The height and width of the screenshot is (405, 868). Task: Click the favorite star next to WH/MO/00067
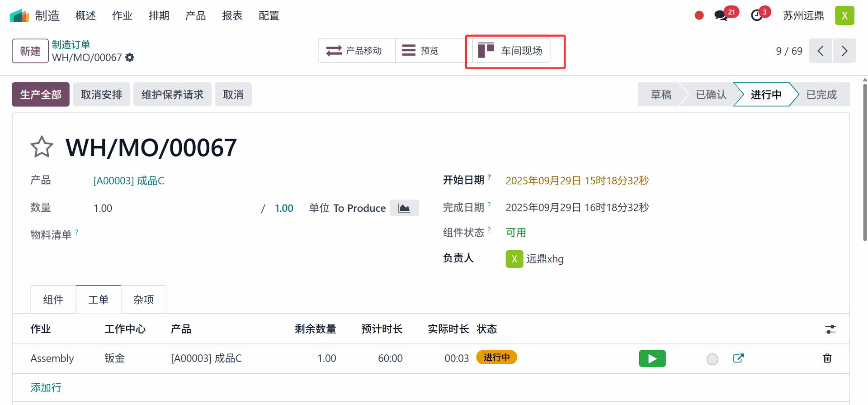coord(42,147)
